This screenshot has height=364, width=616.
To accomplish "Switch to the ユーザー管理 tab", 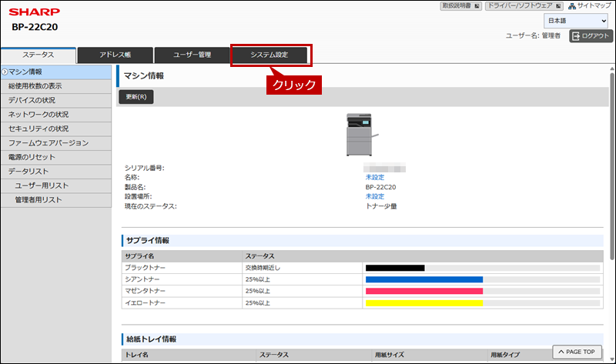I will click(x=192, y=55).
